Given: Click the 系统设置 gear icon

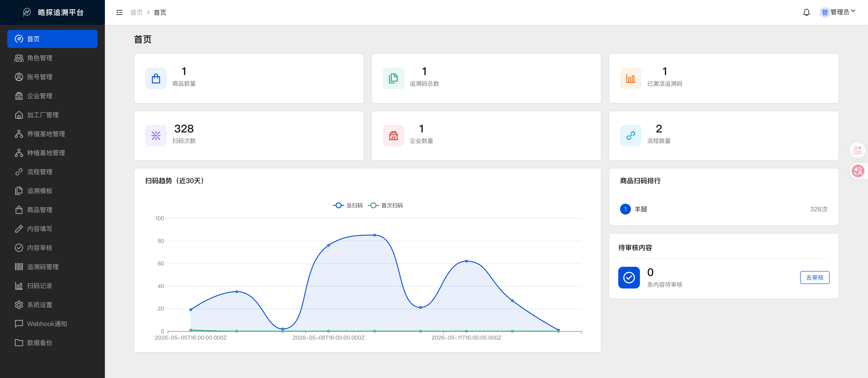Looking at the screenshot, I should tap(19, 305).
